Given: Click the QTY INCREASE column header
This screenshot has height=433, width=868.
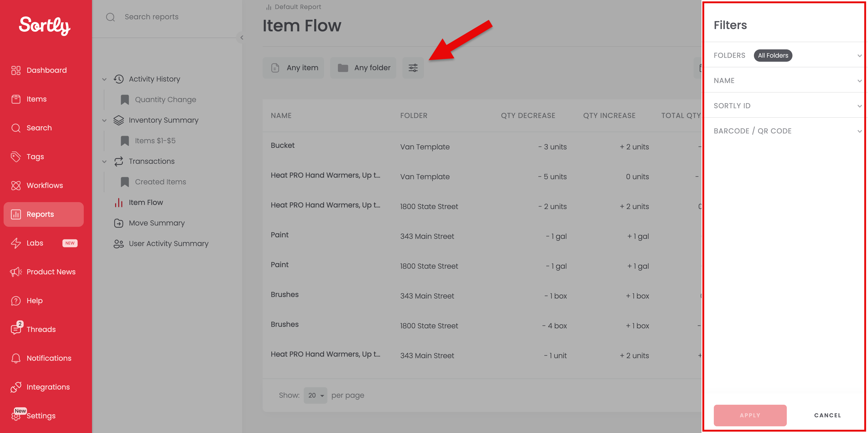Looking at the screenshot, I should [x=609, y=115].
